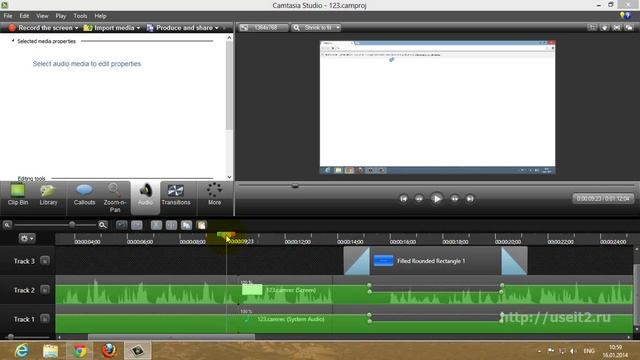Click the timeline horizontal scrollbar

click(171, 337)
